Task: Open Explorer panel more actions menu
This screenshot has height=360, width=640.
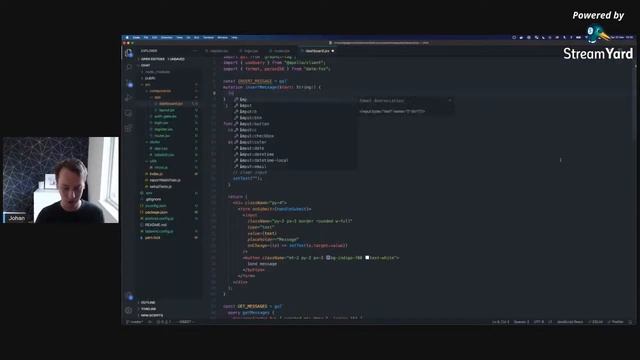Action: tap(196, 51)
